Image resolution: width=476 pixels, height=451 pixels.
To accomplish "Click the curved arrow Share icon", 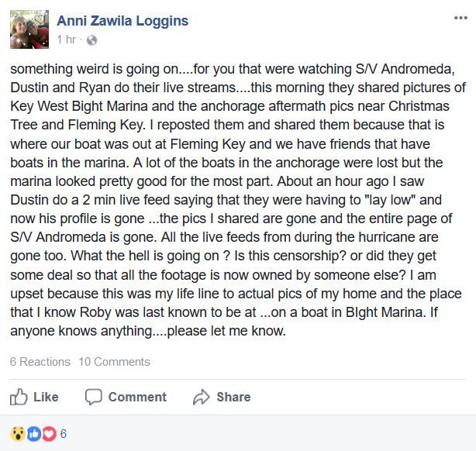I will click(x=202, y=397).
